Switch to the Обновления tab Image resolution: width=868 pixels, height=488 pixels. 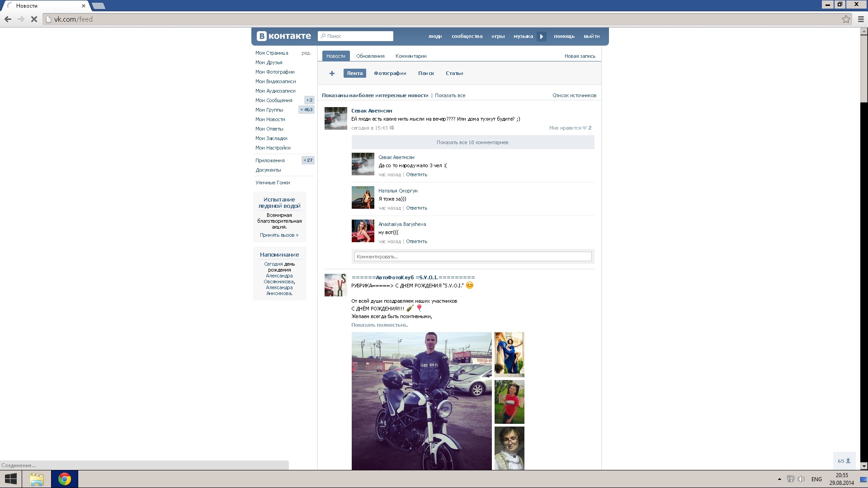tap(370, 56)
